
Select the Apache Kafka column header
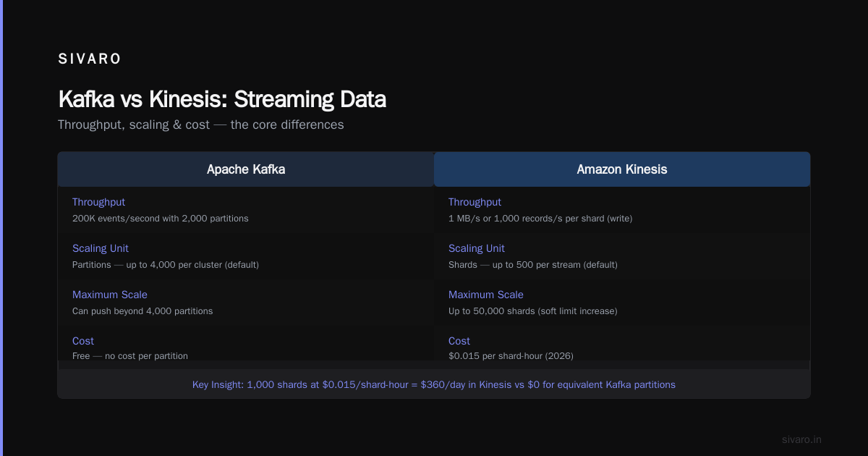click(x=246, y=169)
